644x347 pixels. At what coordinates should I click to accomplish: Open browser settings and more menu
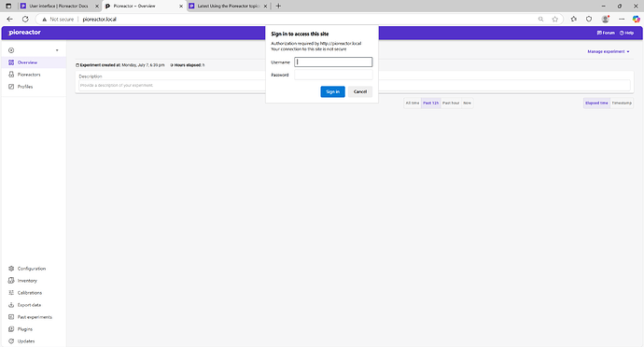click(622, 19)
